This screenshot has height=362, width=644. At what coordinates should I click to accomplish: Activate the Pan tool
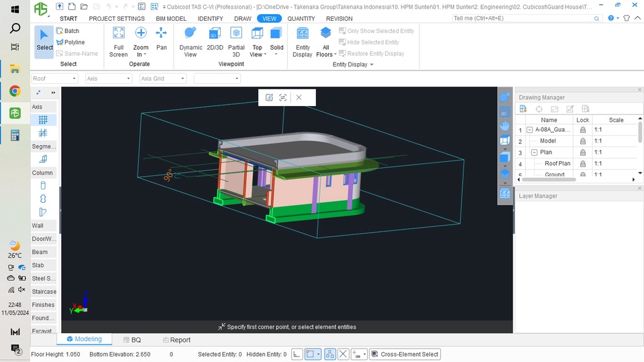pos(161,34)
